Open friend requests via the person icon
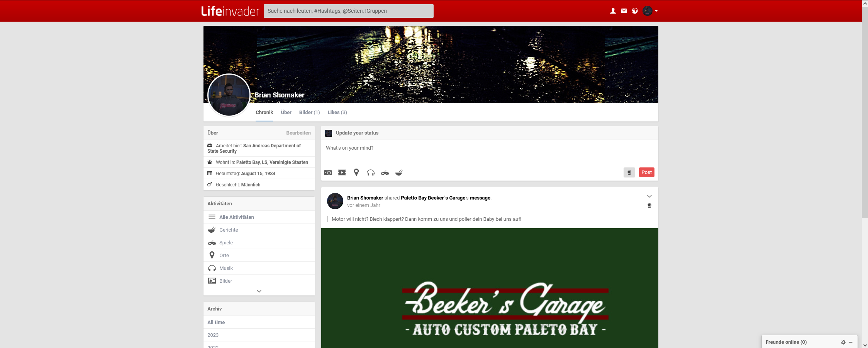Viewport: 868px width, 348px height. [x=613, y=11]
